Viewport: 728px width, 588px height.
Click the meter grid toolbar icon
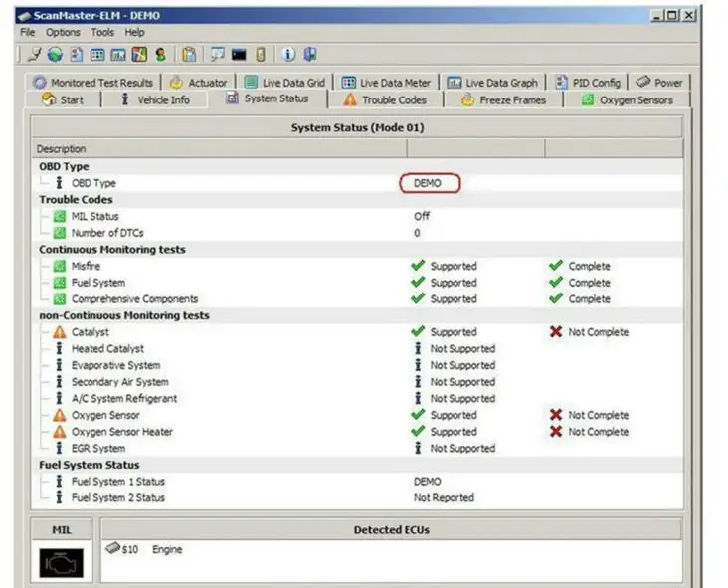pos(97,55)
